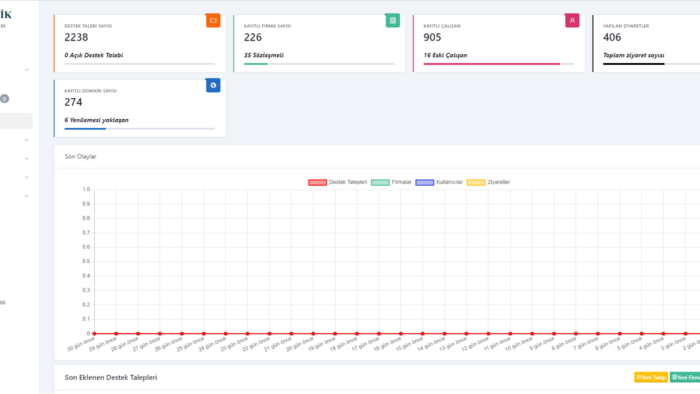Viewport: 700px width, 394px height.
Task: Click the '3 gün önce' x-axis label
Action: coord(673,344)
